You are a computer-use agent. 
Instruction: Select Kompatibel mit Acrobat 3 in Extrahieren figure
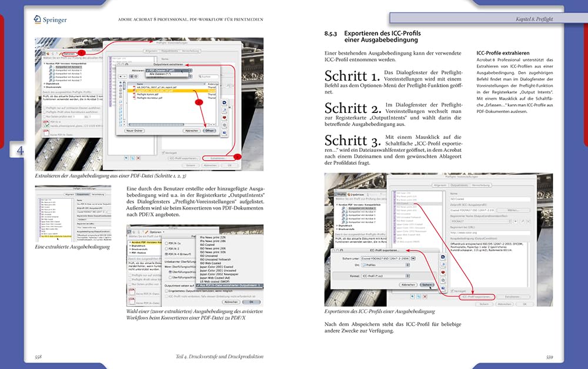point(69,67)
